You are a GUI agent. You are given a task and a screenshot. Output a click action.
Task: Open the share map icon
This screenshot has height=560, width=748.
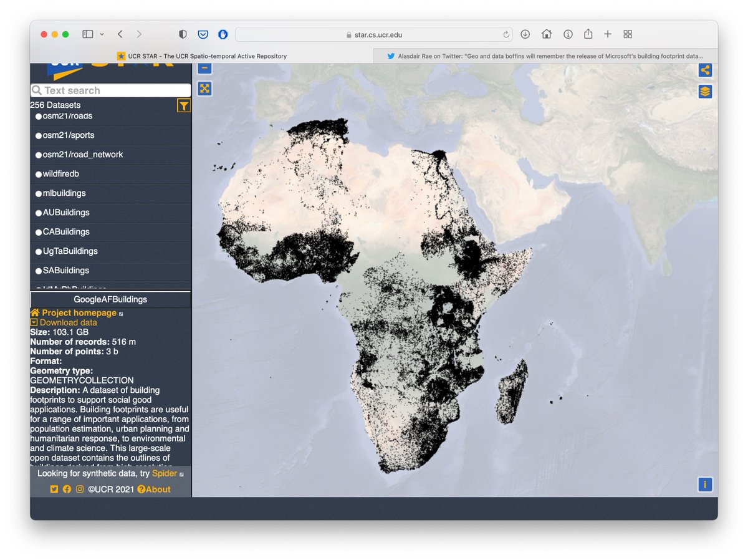(705, 70)
